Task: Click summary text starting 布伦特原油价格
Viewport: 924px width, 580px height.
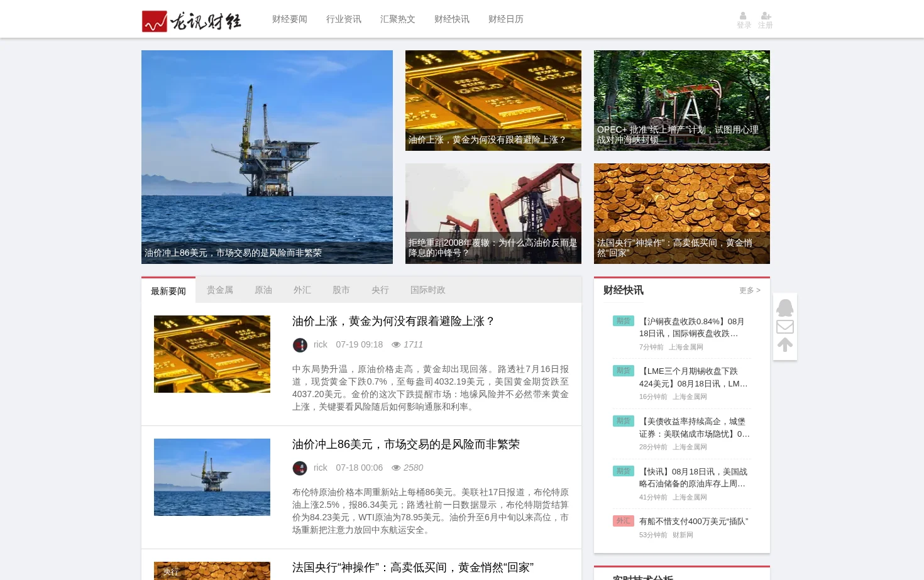Action: (x=431, y=511)
